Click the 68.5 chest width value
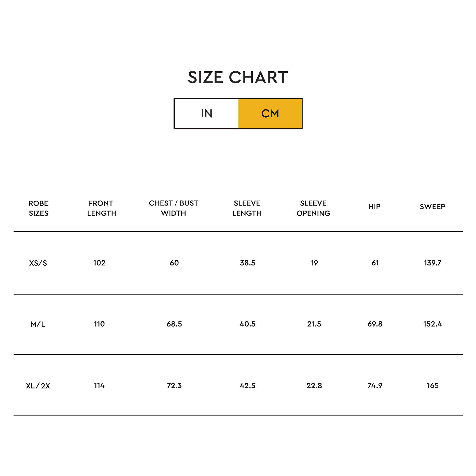The width and height of the screenshot is (476, 476). (174, 324)
